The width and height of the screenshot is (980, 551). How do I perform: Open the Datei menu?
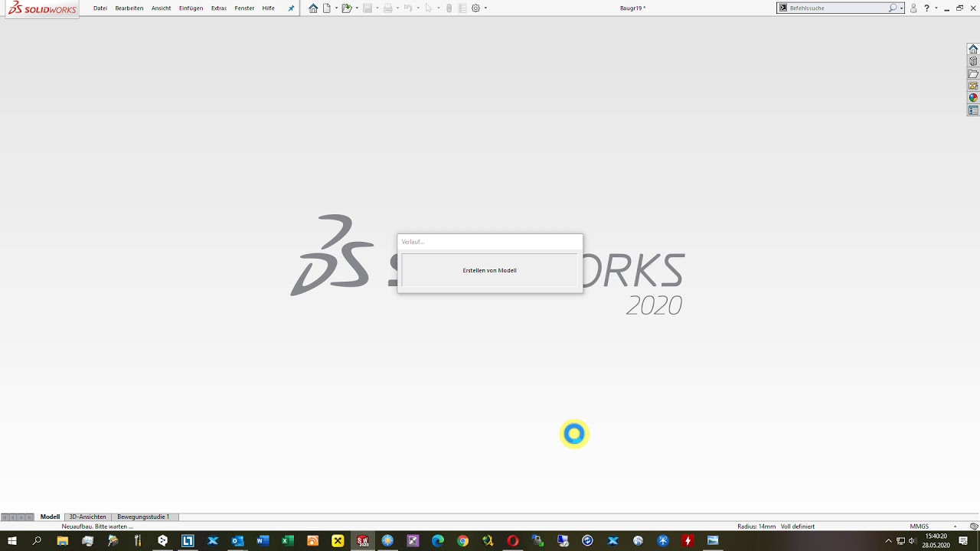(100, 8)
